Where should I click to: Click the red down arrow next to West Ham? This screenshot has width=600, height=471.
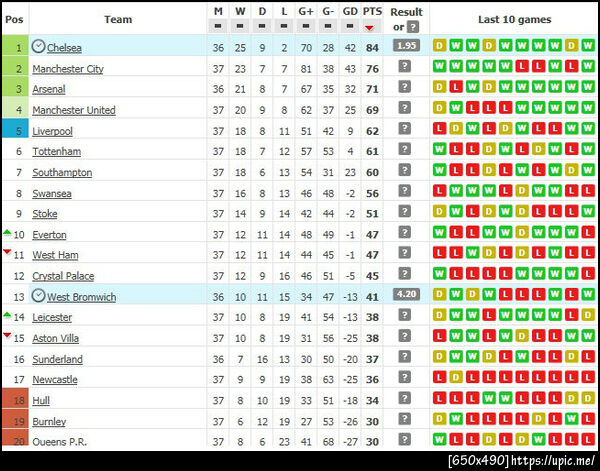coord(7,252)
